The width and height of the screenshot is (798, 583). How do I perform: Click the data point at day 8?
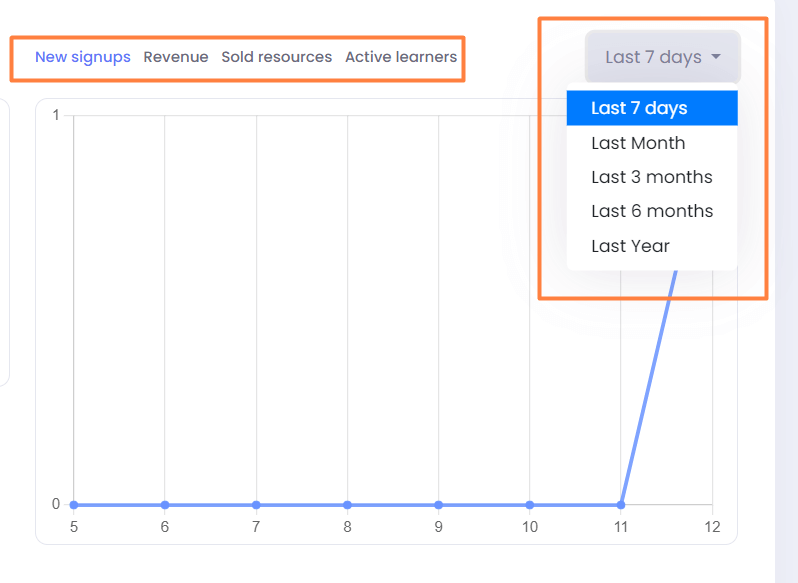tap(347, 505)
